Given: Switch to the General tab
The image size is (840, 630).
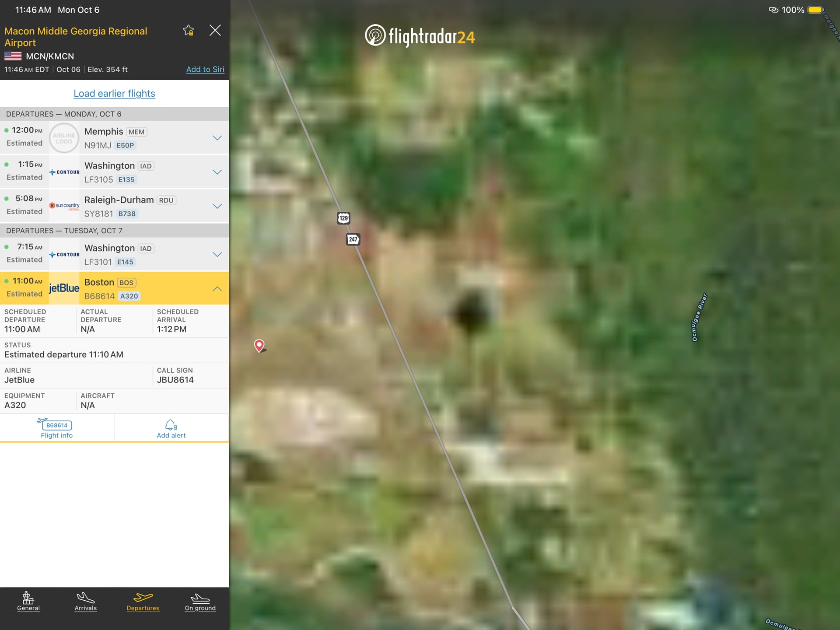Looking at the screenshot, I should [x=28, y=602].
